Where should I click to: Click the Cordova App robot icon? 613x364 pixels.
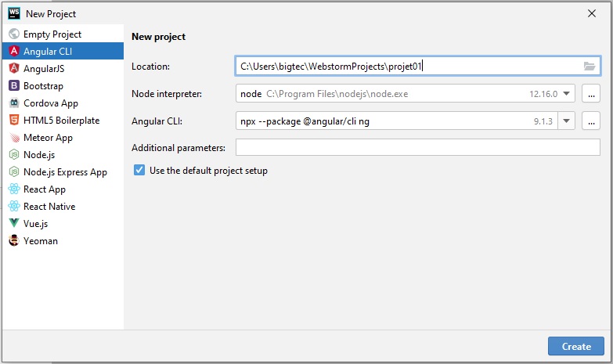(x=14, y=103)
